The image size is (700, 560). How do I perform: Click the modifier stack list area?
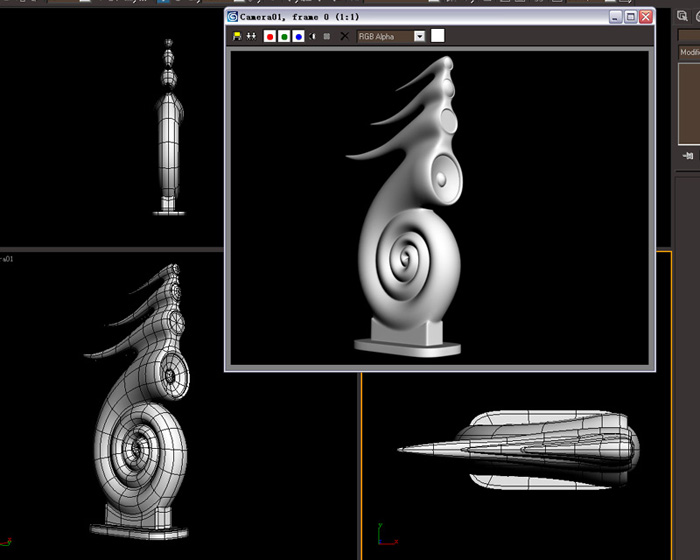point(689,104)
